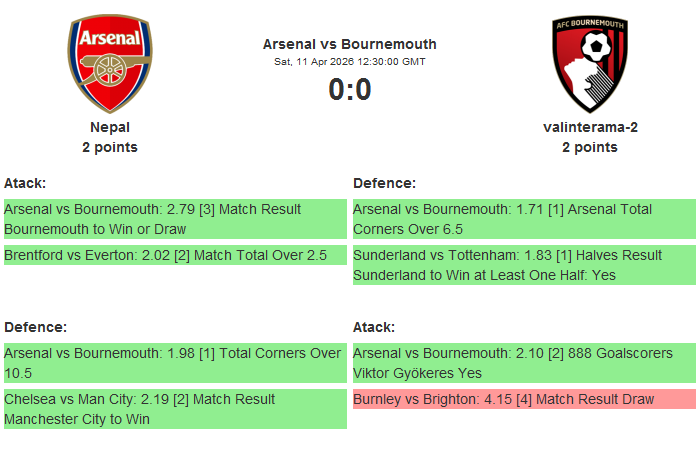
Task: Click the lower-right Atack heading
Action: tap(374, 327)
